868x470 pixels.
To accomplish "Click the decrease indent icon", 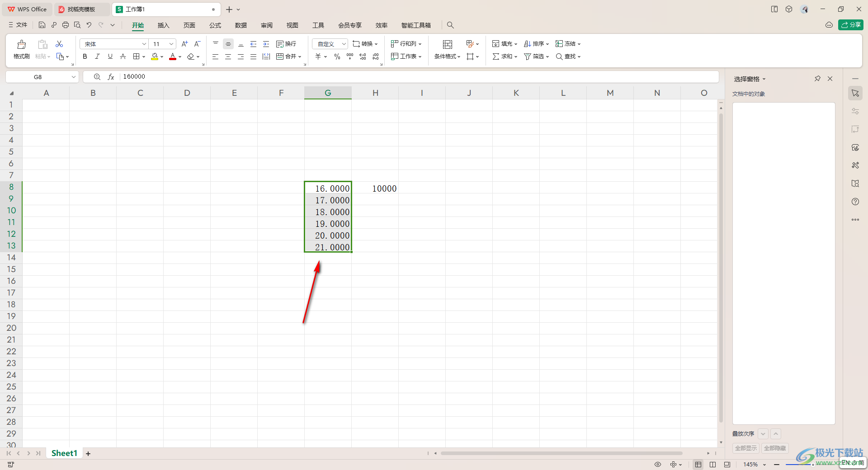I will point(254,44).
